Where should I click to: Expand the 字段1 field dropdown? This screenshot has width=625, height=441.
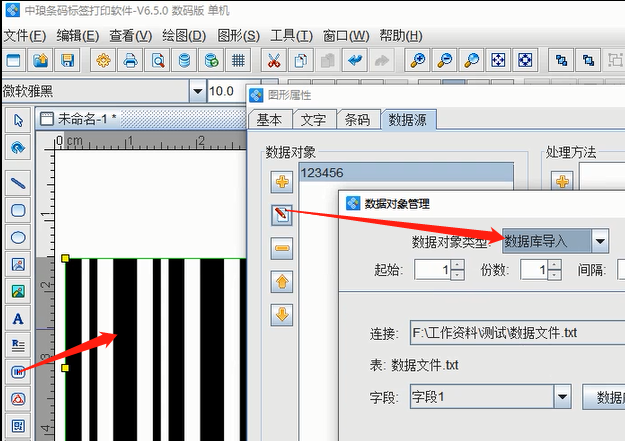click(562, 396)
